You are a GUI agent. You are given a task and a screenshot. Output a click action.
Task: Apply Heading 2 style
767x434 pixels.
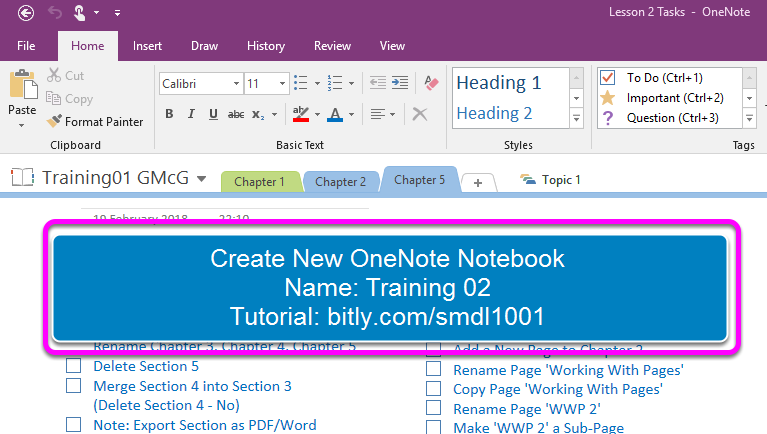point(494,114)
